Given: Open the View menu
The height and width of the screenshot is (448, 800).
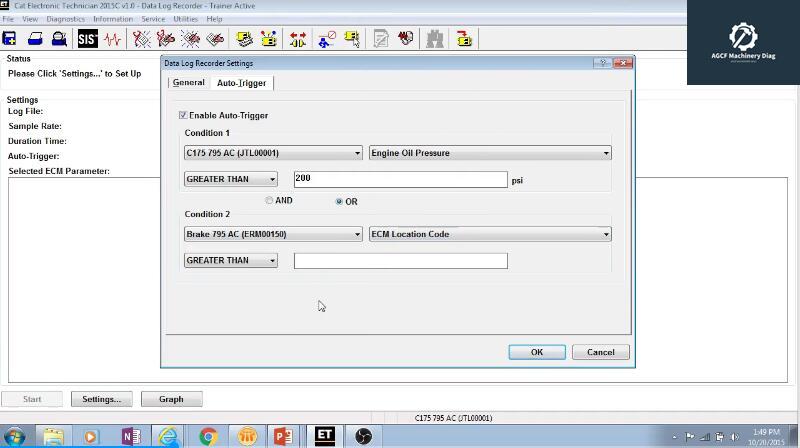Looking at the screenshot, I should coord(30,19).
